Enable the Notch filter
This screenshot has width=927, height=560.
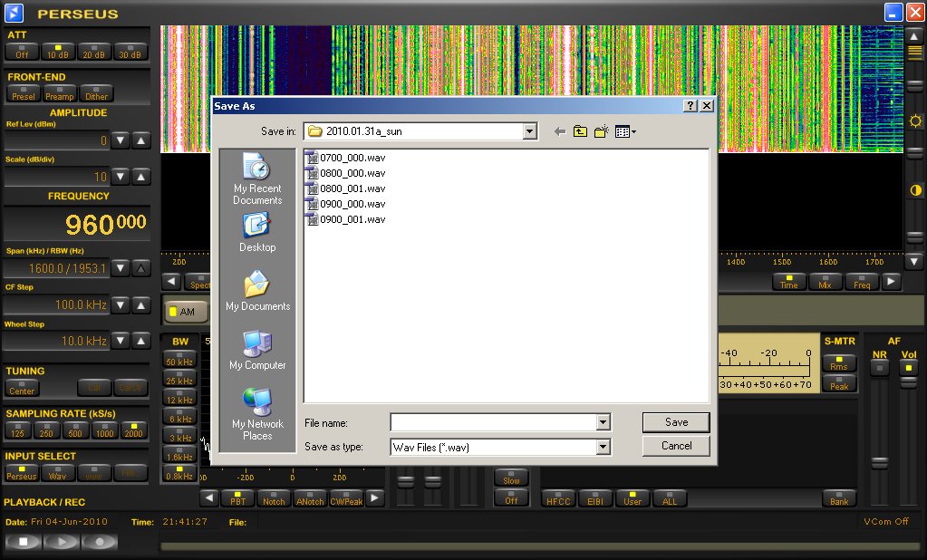[274, 498]
